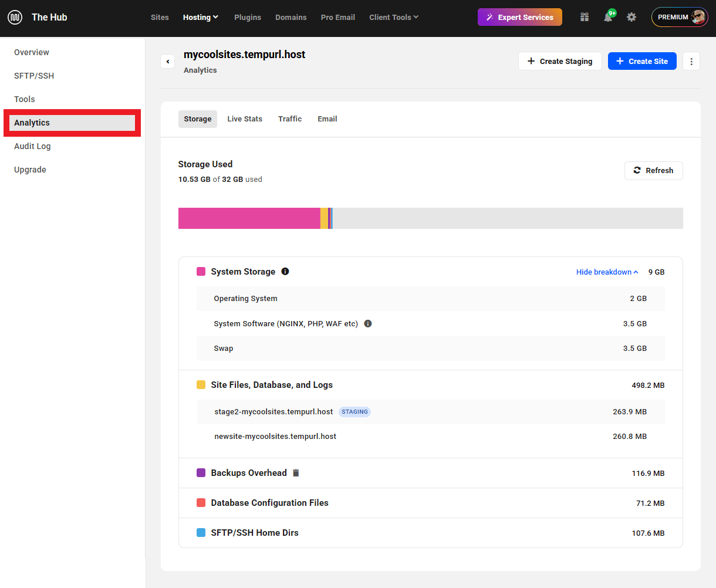Screen dimensions: 716x588
Task: Select Analytics in the sidebar
Action: 72,123
